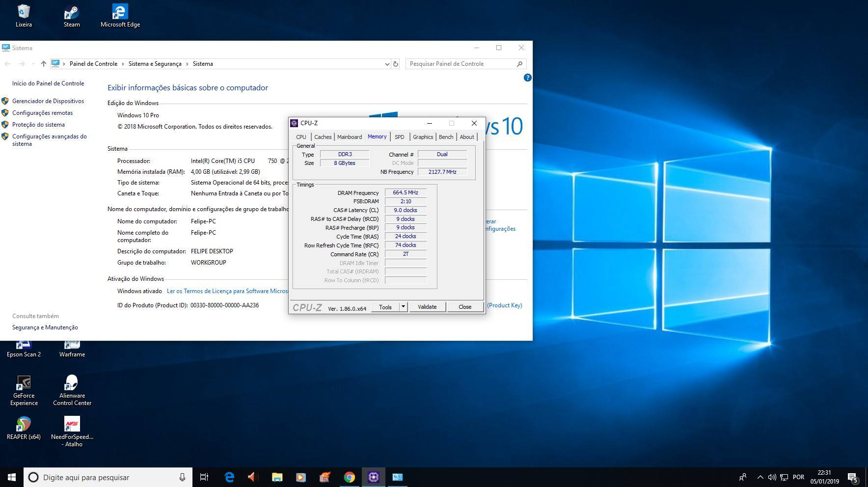This screenshot has width=868, height=487.
Task: Click the search magnifier in Painel de Controle
Action: coord(519,64)
